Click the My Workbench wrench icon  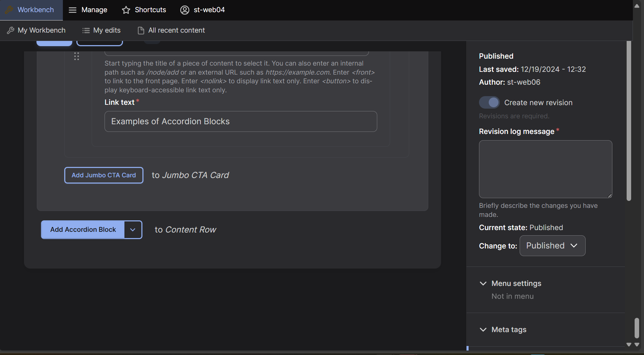[11, 31]
